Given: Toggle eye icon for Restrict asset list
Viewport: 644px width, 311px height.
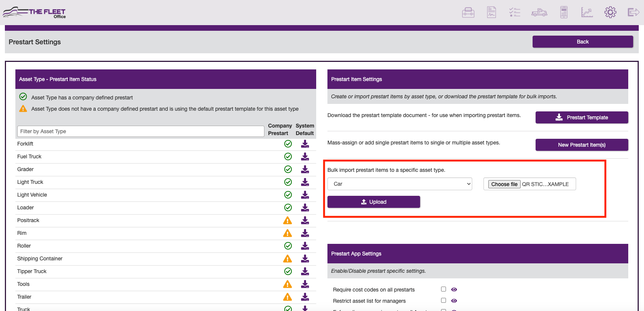Looking at the screenshot, I should tap(454, 301).
